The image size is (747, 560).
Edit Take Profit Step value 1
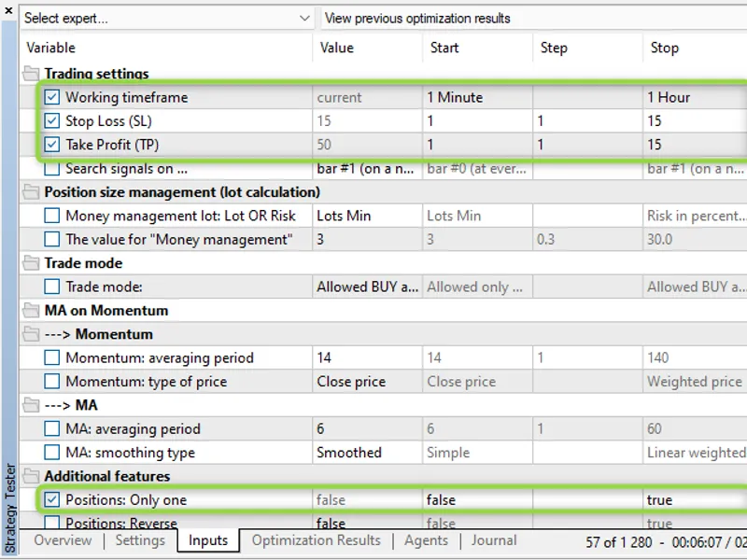click(588, 145)
